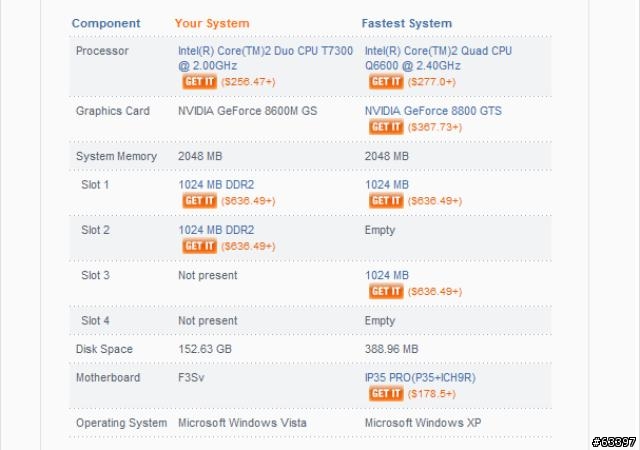
Task: Select the Slot 2 row label
Action: tap(95, 230)
